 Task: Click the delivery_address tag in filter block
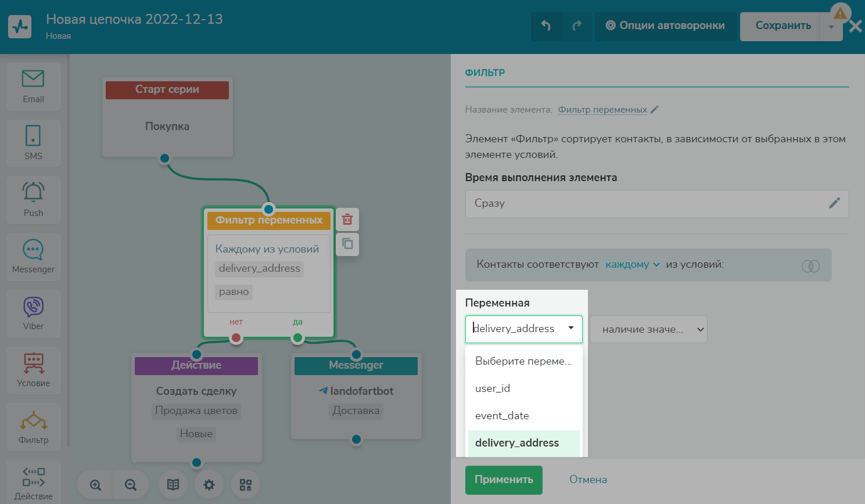[260, 268]
